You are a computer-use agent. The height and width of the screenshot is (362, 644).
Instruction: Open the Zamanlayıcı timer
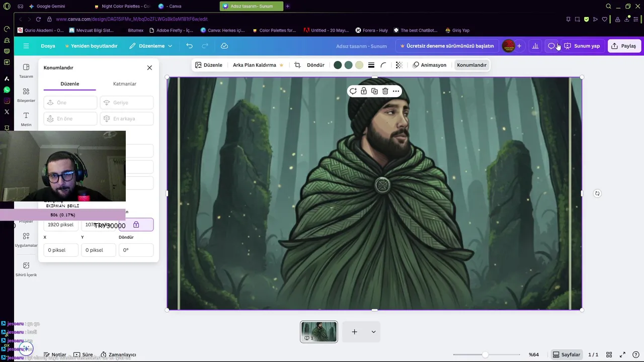[118, 354]
